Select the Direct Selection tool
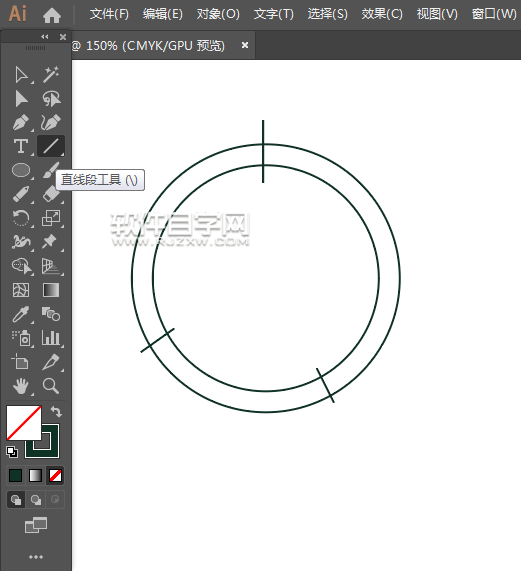The width and height of the screenshot is (521, 571). [21, 75]
